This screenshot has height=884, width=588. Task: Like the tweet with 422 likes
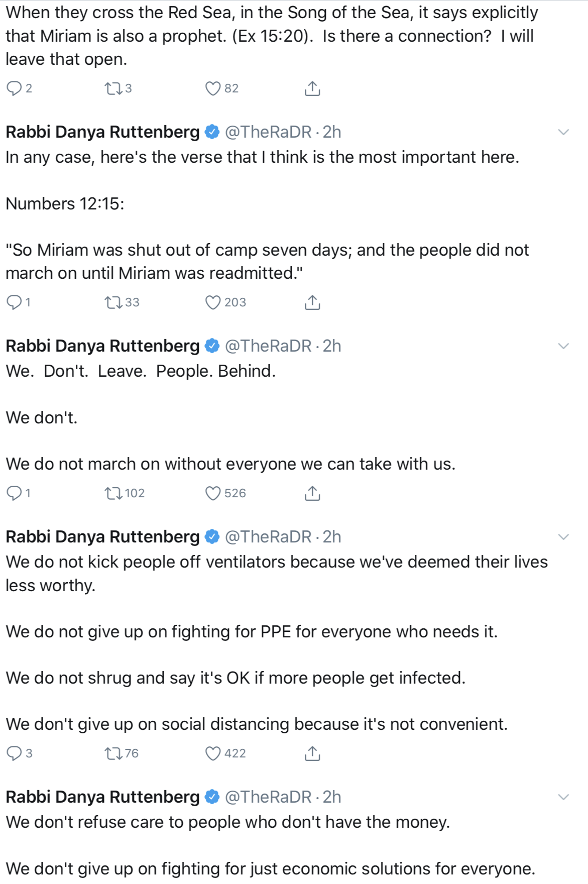[213, 753]
